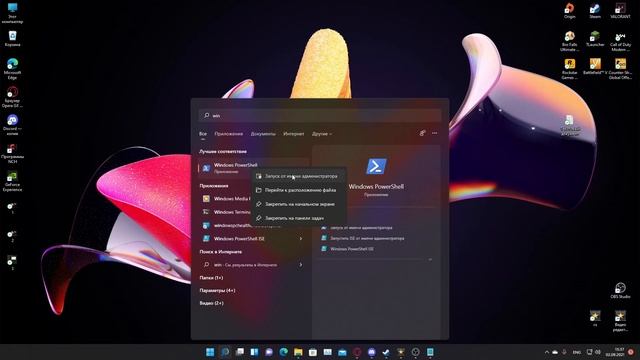This screenshot has height=360, width=640.
Task: Open the 'Другие' filter dropdown
Action: pos(322,133)
